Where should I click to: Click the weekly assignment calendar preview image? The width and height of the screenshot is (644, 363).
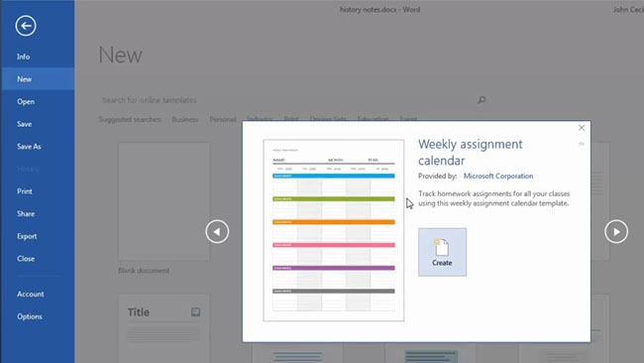point(334,230)
